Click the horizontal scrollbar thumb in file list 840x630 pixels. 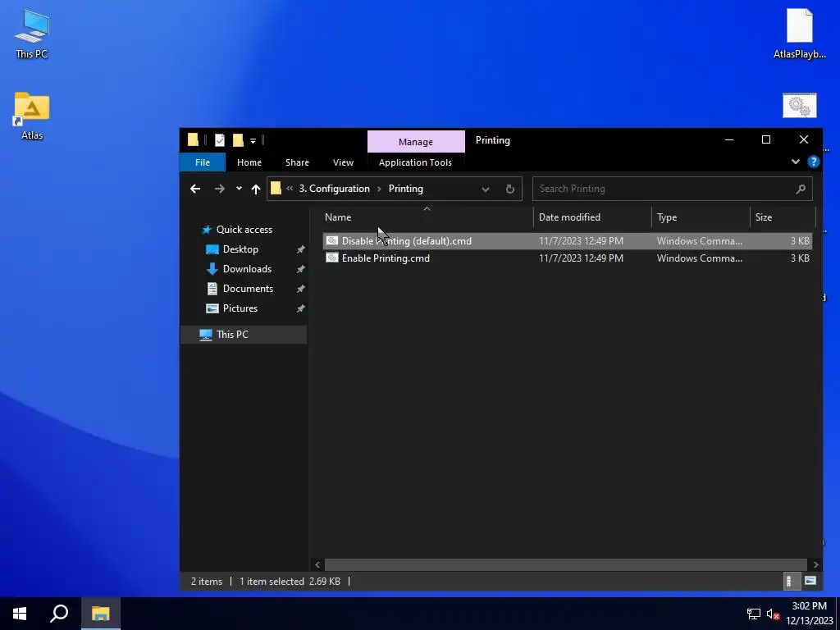[566, 564]
